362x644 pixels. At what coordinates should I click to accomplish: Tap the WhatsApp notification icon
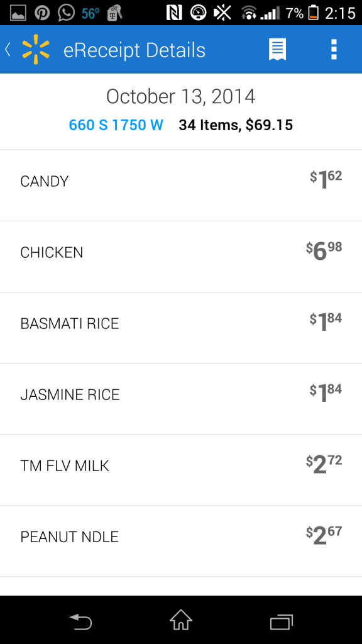click(66, 13)
